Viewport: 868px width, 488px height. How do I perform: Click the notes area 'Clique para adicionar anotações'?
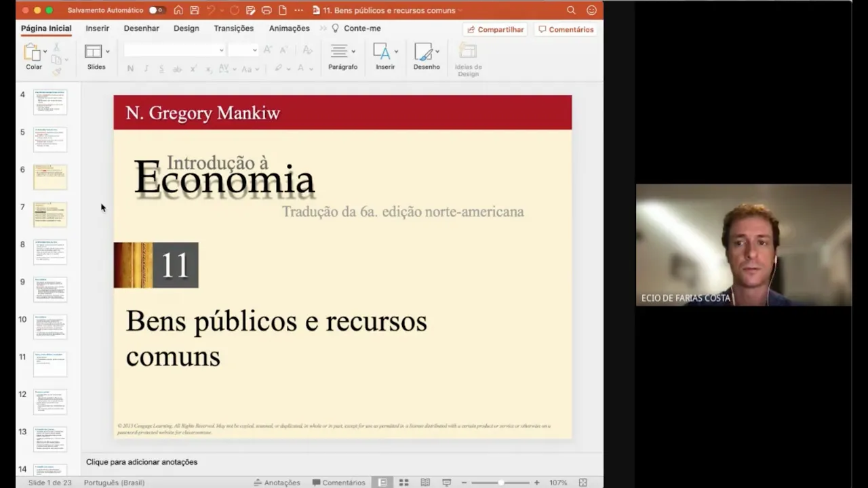coord(142,462)
